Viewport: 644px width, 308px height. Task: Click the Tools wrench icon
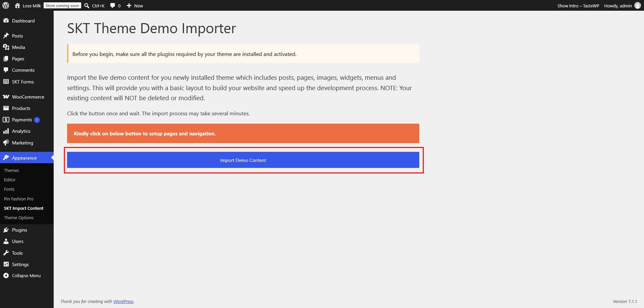click(6, 253)
